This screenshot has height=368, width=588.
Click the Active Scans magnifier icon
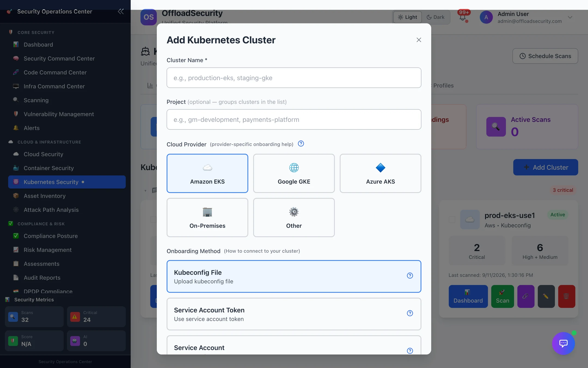[x=496, y=127]
